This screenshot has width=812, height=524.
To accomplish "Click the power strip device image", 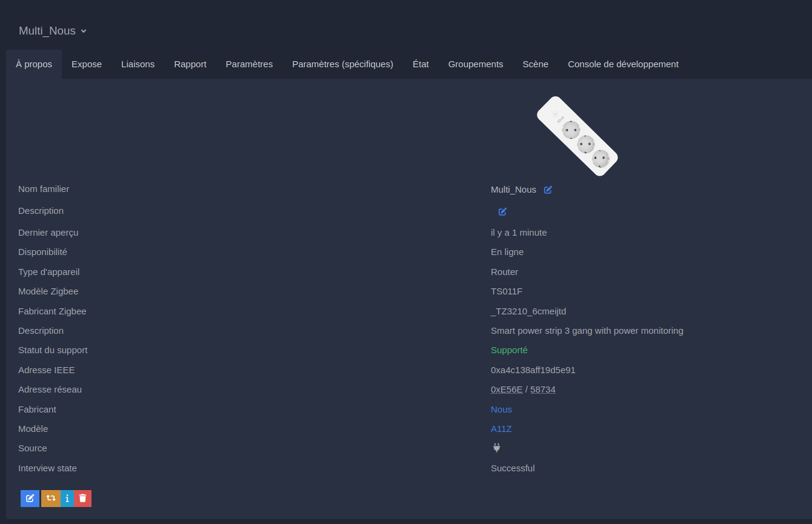I will coord(577,136).
